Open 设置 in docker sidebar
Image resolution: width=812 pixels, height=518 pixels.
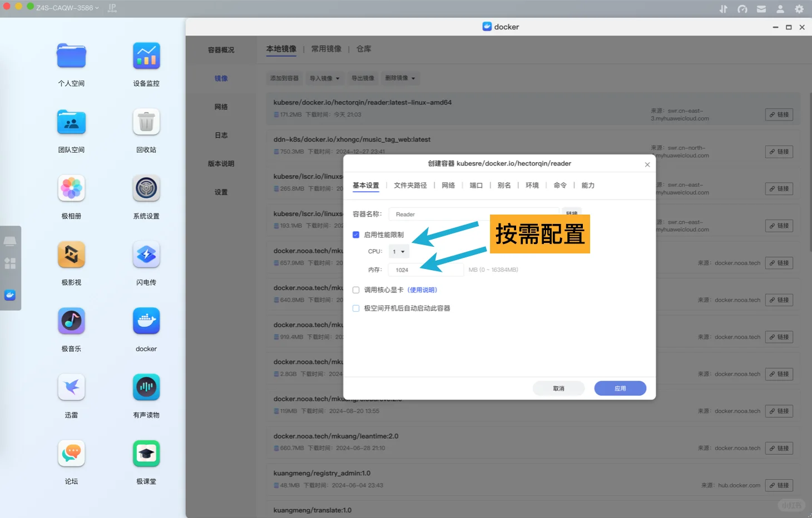click(221, 192)
